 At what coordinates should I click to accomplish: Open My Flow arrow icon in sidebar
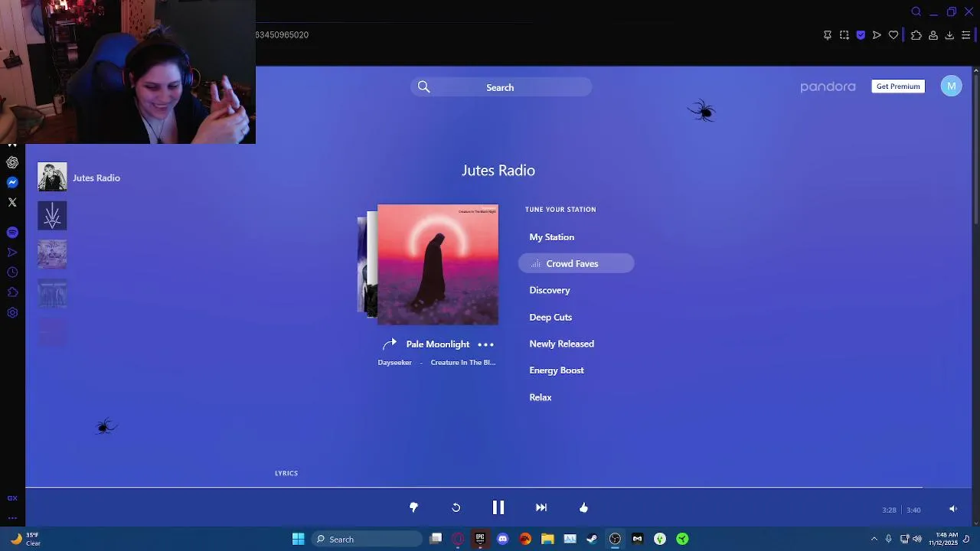12,252
